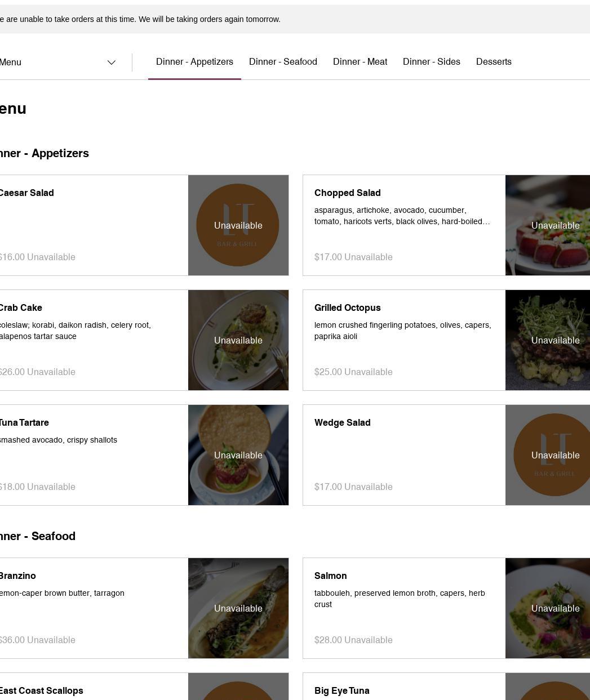Image resolution: width=590 pixels, height=700 pixels.
Task: Switch to Dinner - Appetizers tab
Action: [194, 62]
